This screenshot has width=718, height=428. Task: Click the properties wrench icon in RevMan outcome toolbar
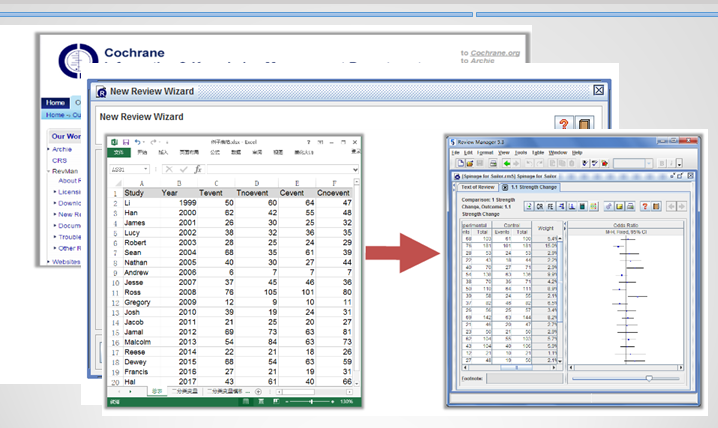pos(609,206)
